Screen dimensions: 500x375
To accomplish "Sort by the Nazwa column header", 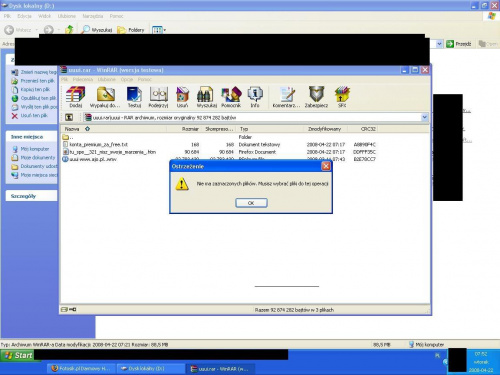I will 113,129.
